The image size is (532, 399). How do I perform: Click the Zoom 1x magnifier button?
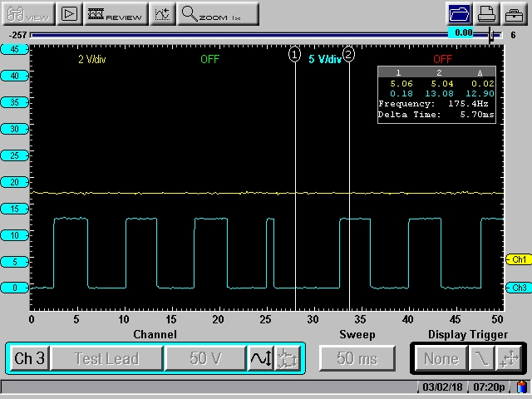219,13
